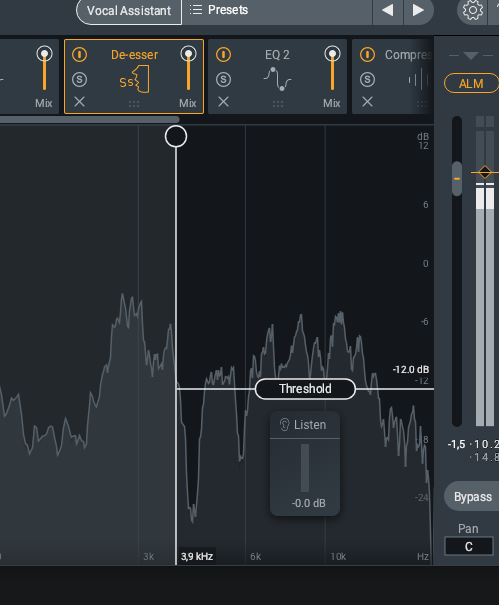Enable the Listen button

pyautogui.click(x=305, y=425)
